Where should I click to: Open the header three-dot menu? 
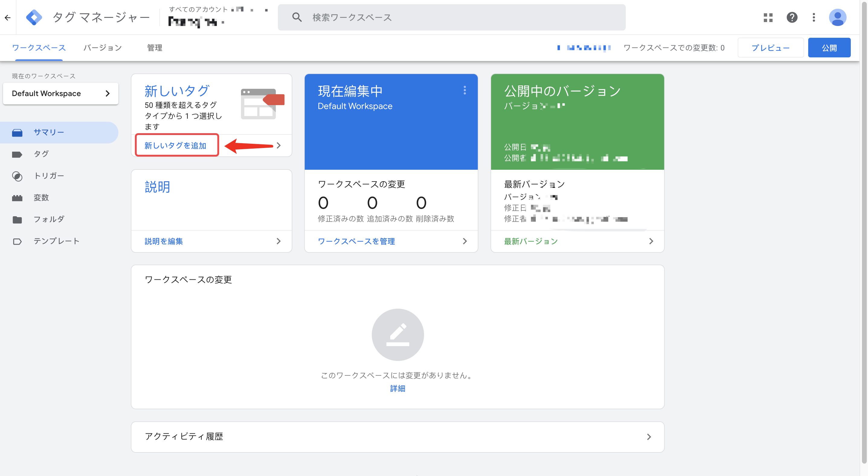(x=814, y=18)
